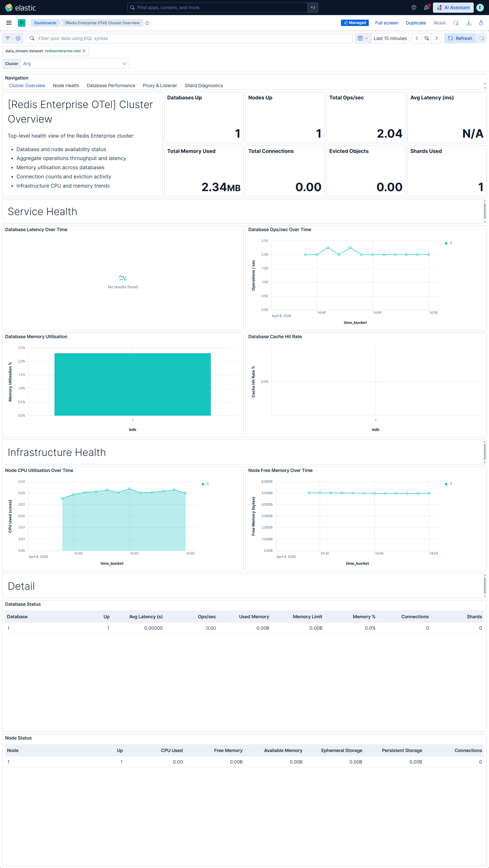Open the share icon in the toolbar
Image resolution: width=489 pixels, height=868 pixels.
click(x=481, y=23)
